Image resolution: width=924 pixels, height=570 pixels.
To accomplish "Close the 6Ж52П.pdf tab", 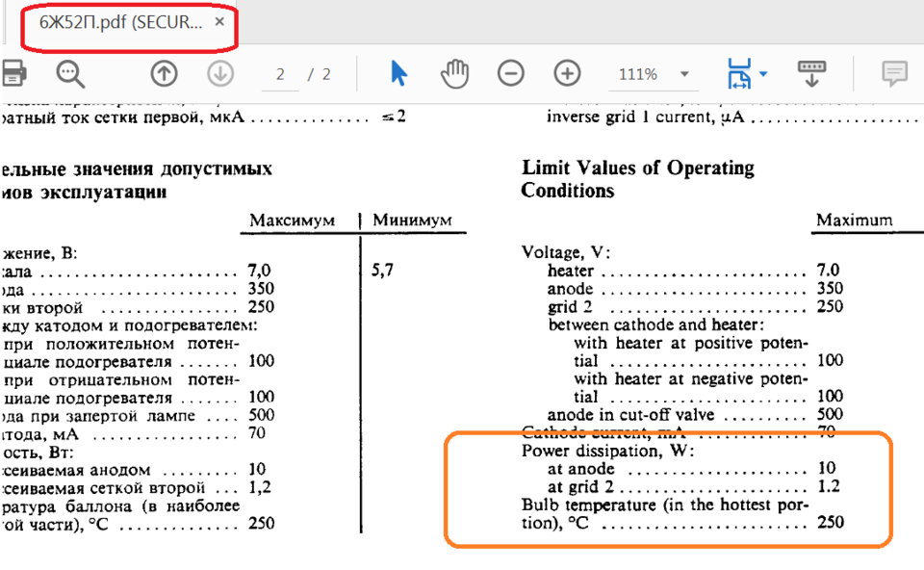I will (x=219, y=22).
